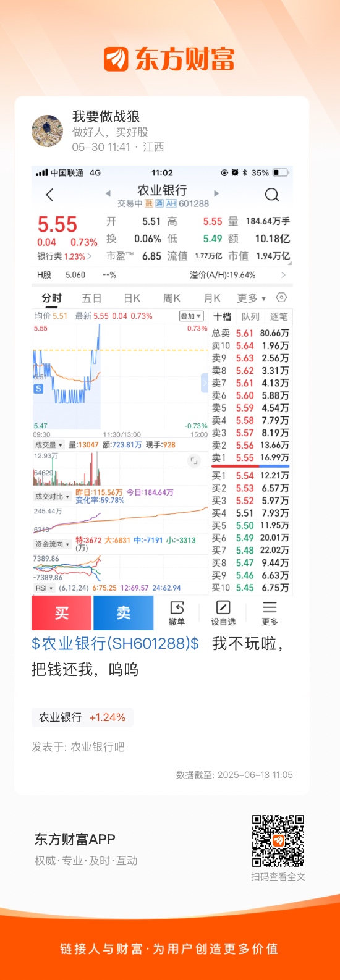Click the QR code image

point(278,841)
